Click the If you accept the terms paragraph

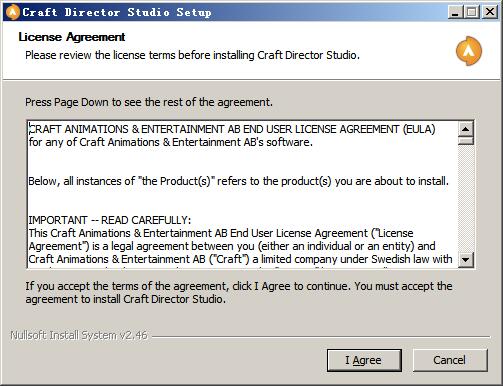[x=239, y=292]
